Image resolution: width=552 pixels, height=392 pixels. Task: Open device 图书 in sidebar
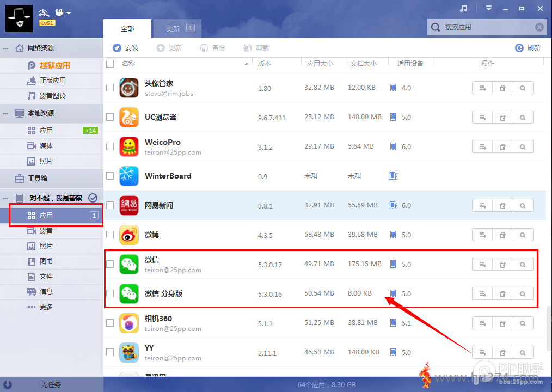coord(51,261)
